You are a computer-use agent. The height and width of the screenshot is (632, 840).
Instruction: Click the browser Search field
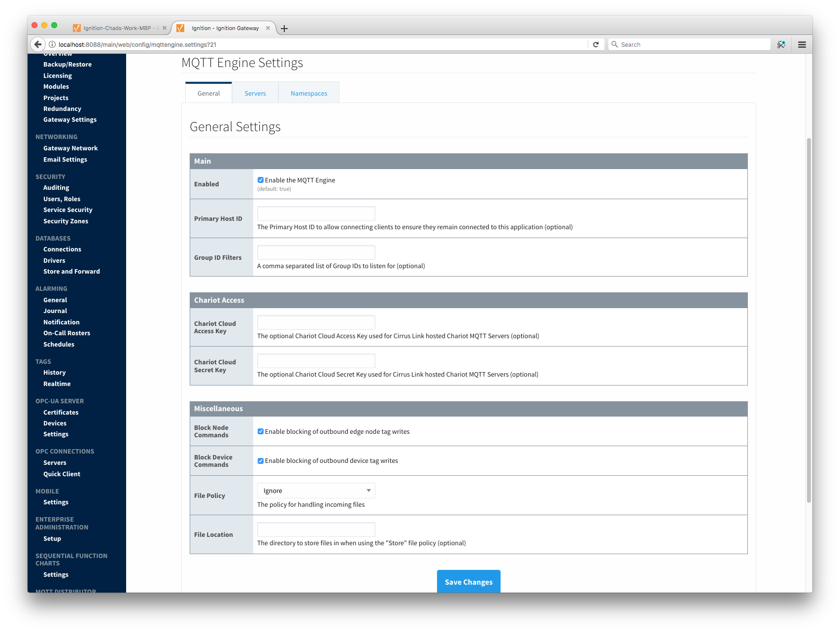pyautogui.click(x=690, y=44)
